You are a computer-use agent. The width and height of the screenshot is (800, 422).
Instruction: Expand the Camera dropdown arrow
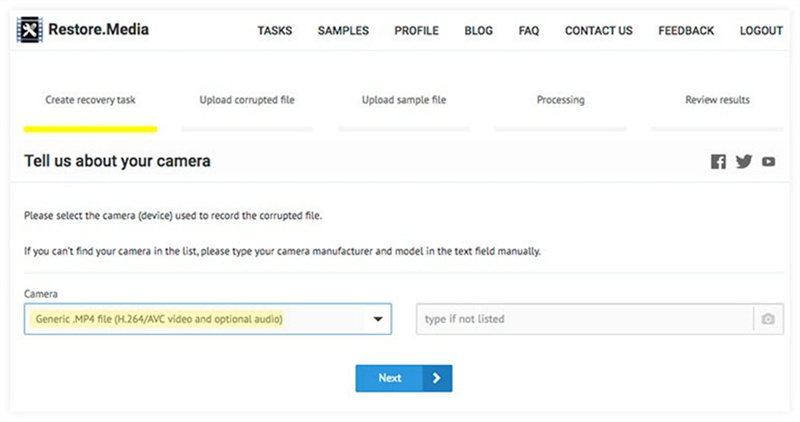coord(378,319)
